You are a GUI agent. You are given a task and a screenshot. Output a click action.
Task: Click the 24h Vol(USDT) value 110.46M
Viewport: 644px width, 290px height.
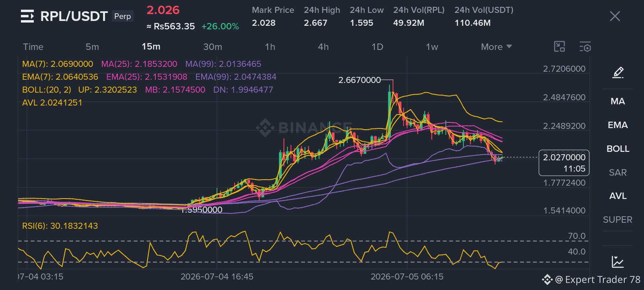point(473,23)
